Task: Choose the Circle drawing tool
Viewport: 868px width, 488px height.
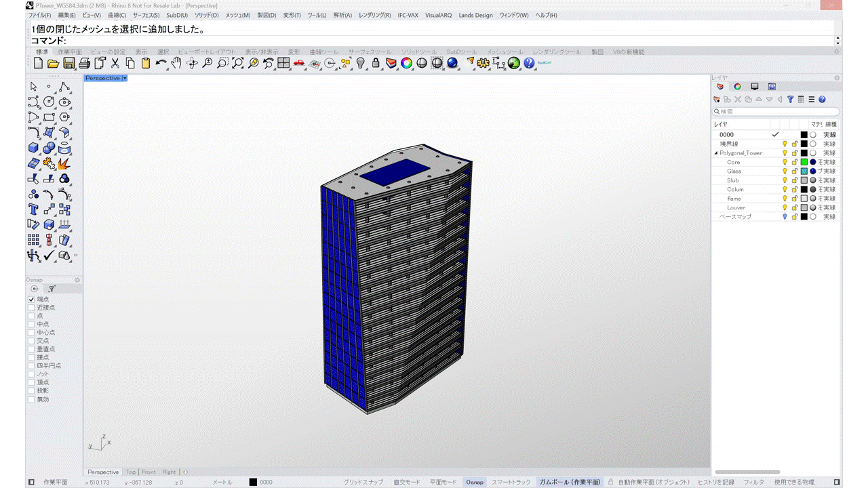Action: (49, 102)
